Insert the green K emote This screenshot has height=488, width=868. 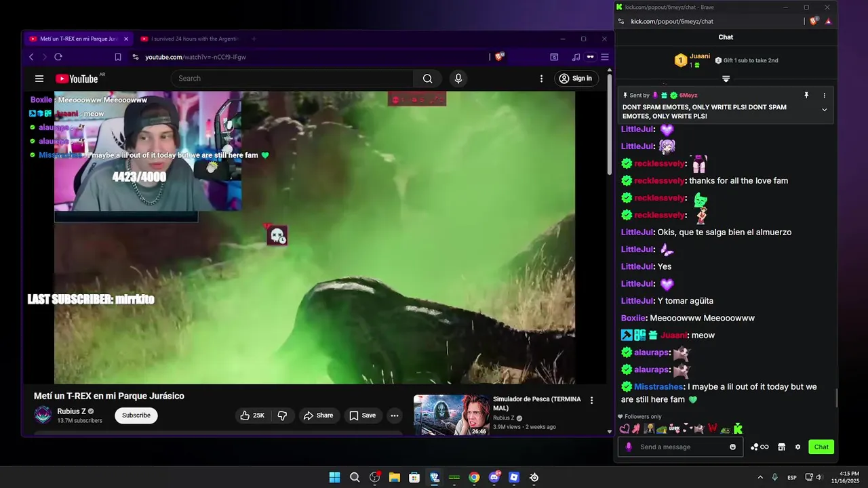pyautogui.click(x=738, y=429)
